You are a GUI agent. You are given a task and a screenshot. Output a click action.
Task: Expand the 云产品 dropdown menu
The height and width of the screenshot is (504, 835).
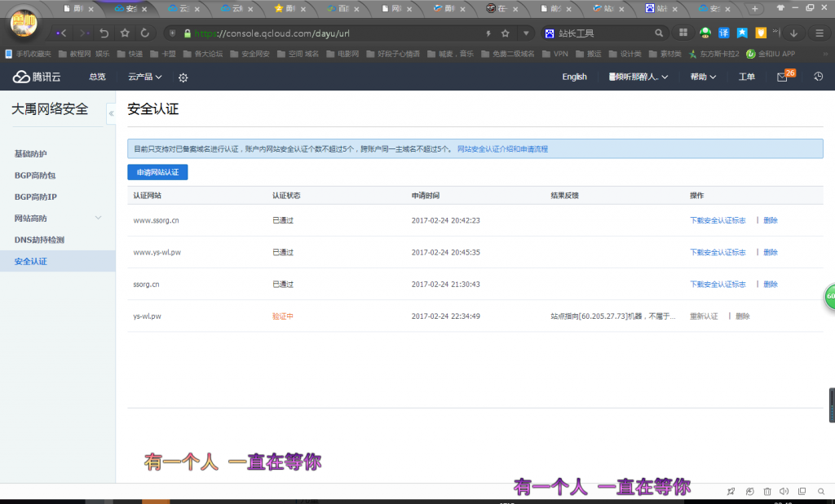[x=144, y=77]
